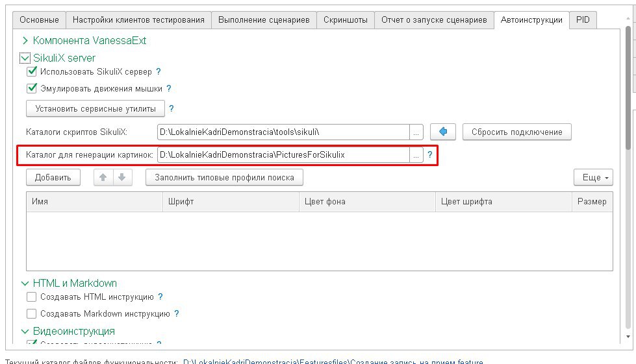The image size is (636, 364).
Task: Edit the Каталоги скриптов SikuliX path field
Action: 283,132
